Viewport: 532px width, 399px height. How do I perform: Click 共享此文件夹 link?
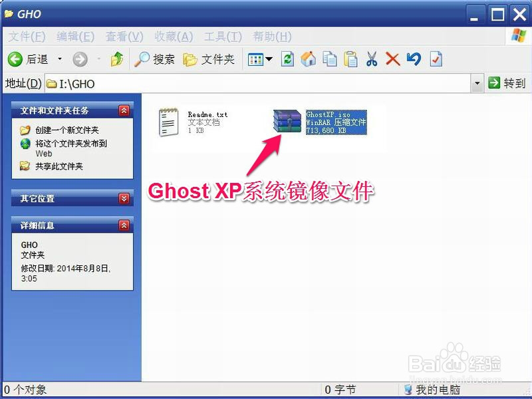[59, 166]
